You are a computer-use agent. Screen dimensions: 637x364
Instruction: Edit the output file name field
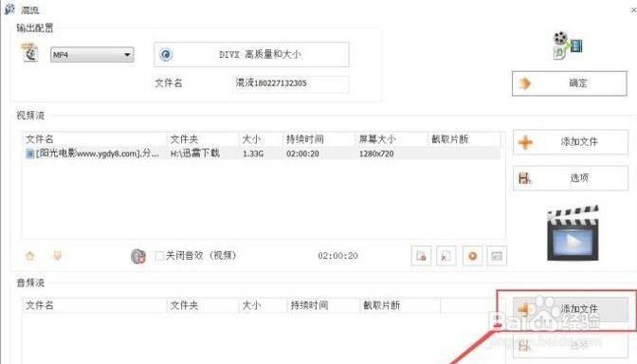pos(290,83)
